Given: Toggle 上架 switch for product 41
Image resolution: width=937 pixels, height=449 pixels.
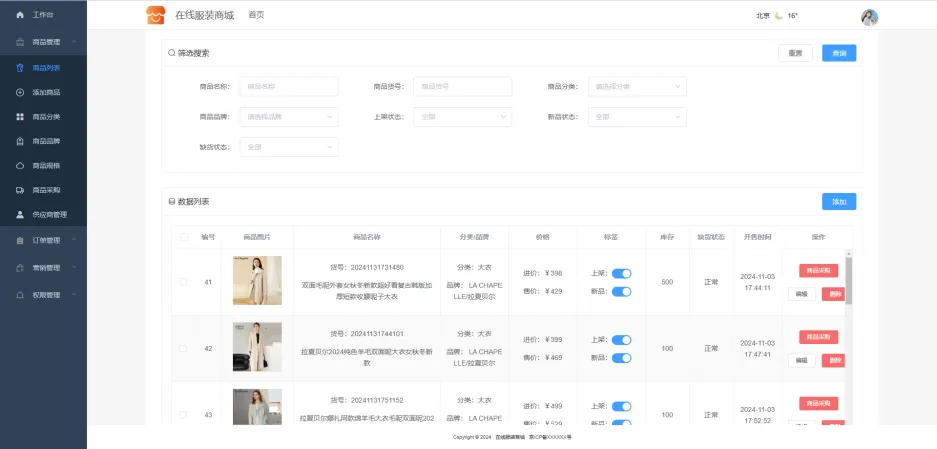Looking at the screenshot, I should (621, 273).
